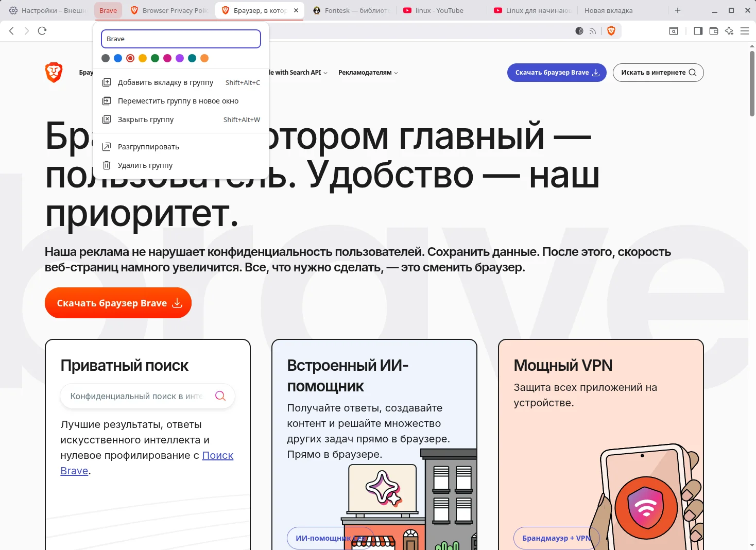Select Удалить группу menu entry
The width and height of the screenshot is (756, 550).
pos(145,165)
